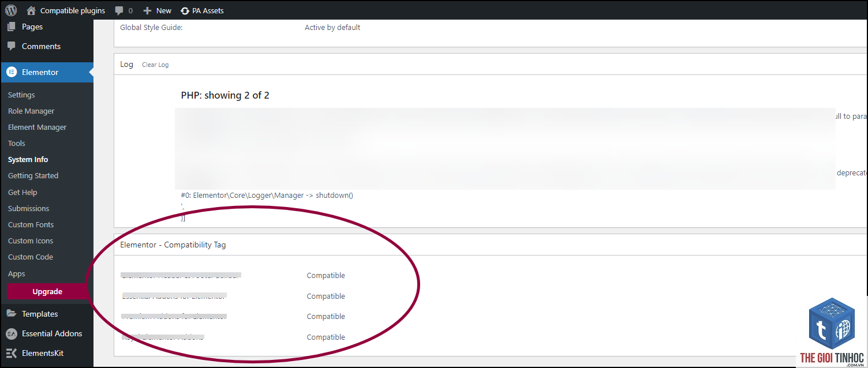
Task: Click 'Active by default' value
Action: [332, 27]
